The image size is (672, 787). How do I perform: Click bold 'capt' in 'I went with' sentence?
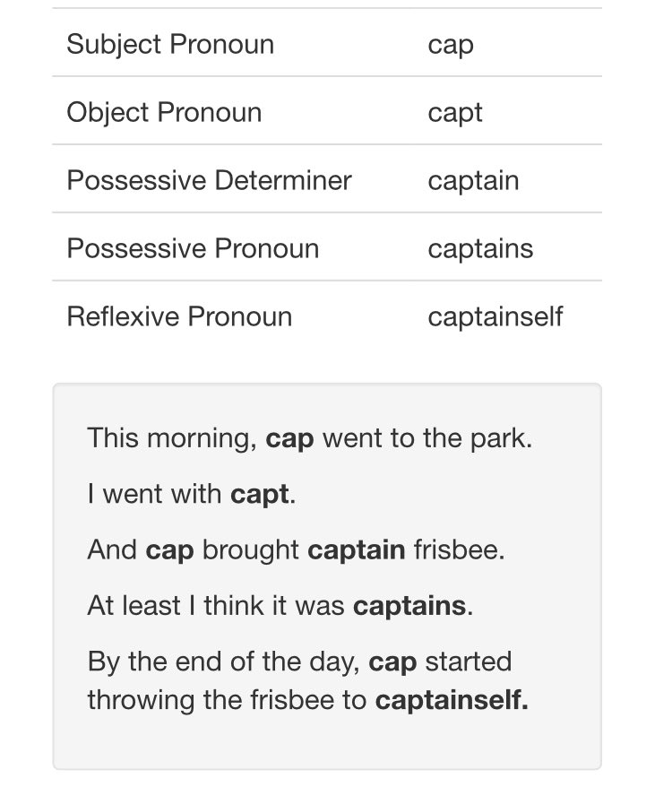click(260, 494)
